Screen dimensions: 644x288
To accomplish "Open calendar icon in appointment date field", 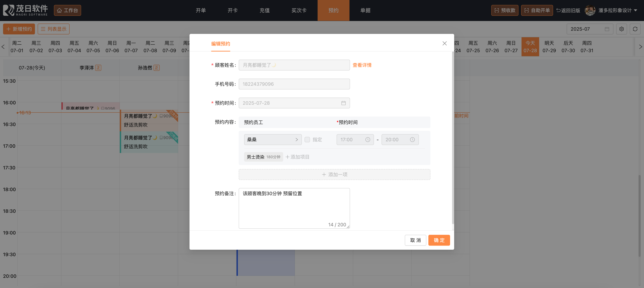I will click(x=343, y=103).
